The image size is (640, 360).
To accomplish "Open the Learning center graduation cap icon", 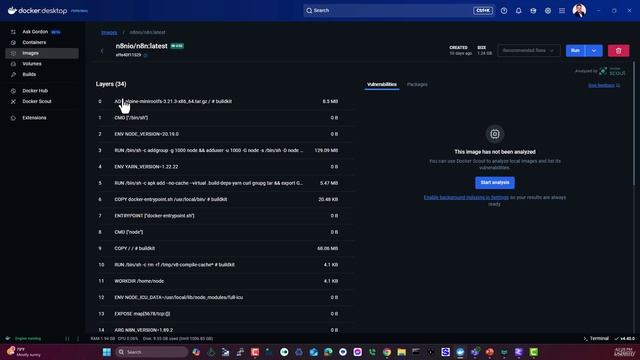I will (533, 11).
